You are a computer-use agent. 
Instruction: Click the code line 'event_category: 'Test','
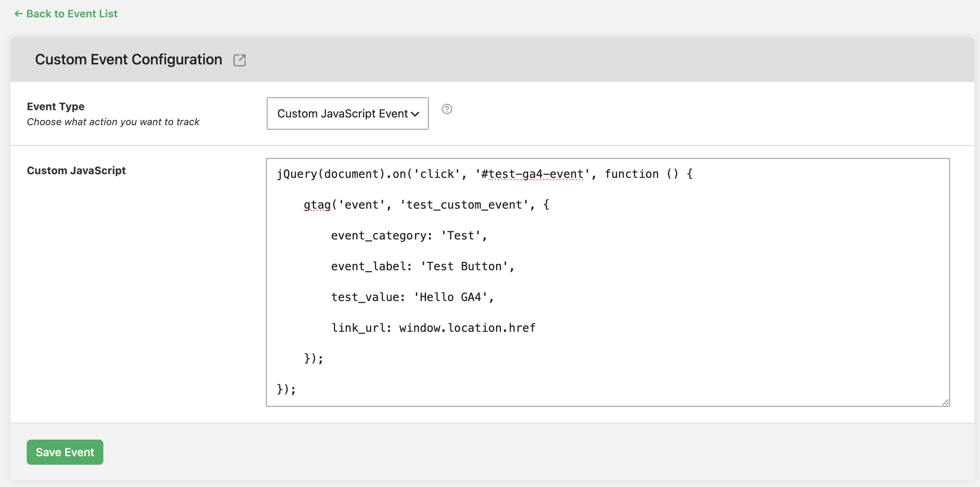click(x=409, y=235)
